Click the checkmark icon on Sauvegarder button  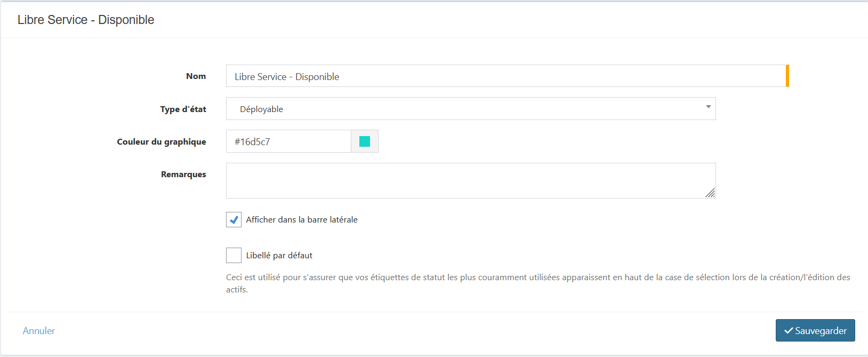pyautogui.click(x=788, y=331)
